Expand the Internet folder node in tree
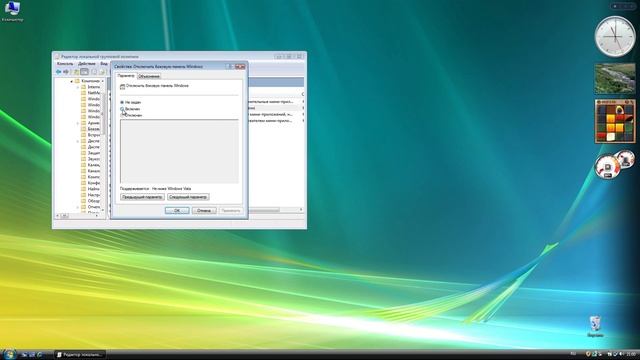 (78, 87)
